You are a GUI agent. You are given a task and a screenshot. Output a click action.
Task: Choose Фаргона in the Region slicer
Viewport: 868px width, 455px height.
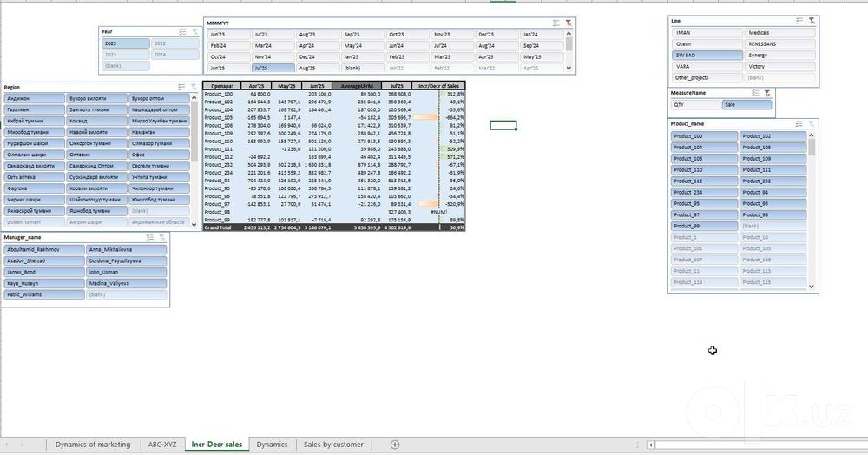35,188
